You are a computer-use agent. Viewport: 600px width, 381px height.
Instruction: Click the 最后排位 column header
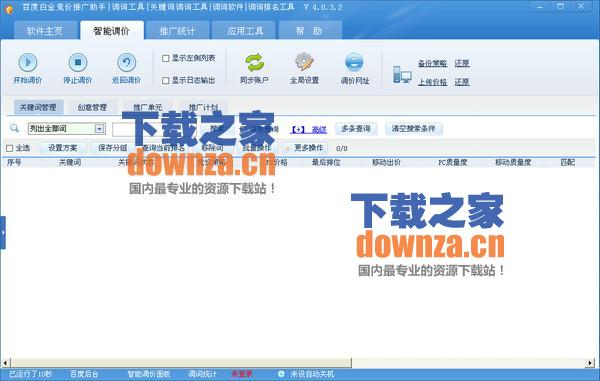pyautogui.click(x=326, y=162)
